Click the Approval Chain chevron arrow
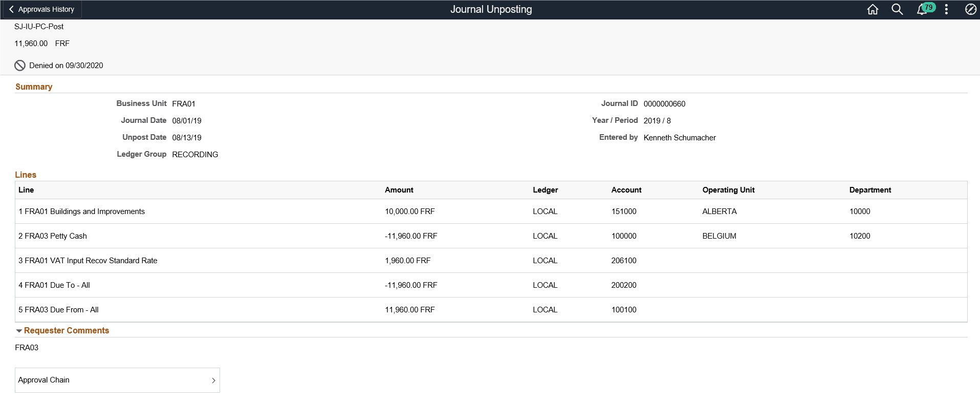 (x=213, y=380)
